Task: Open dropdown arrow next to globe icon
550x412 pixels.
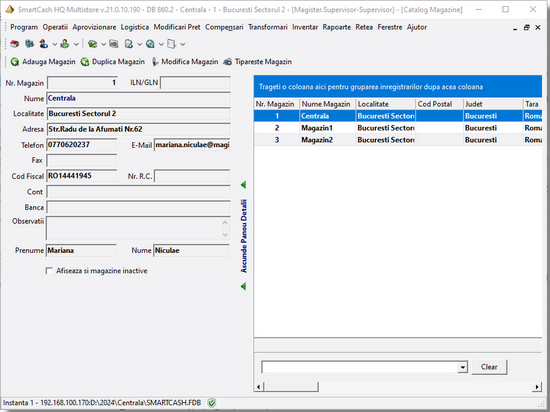Action: pyautogui.click(x=161, y=44)
